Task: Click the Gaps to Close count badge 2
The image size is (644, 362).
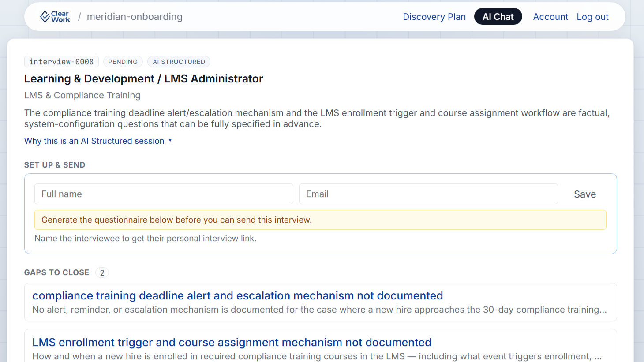Action: coord(102,273)
